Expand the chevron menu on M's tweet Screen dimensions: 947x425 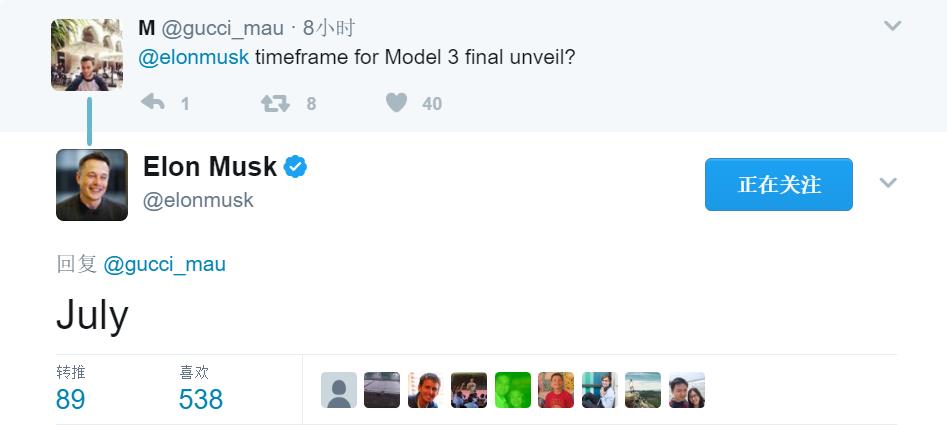click(892, 27)
